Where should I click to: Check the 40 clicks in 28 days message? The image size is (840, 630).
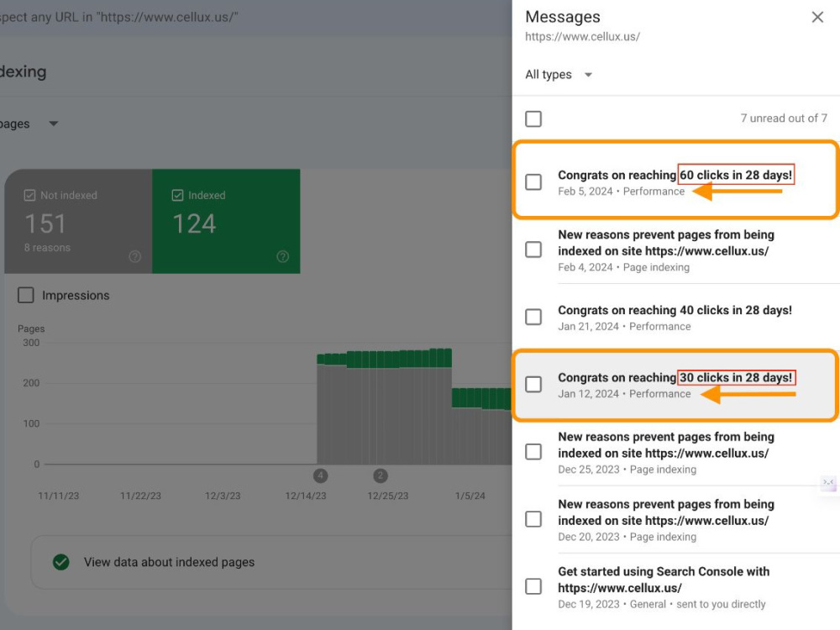[533, 318]
